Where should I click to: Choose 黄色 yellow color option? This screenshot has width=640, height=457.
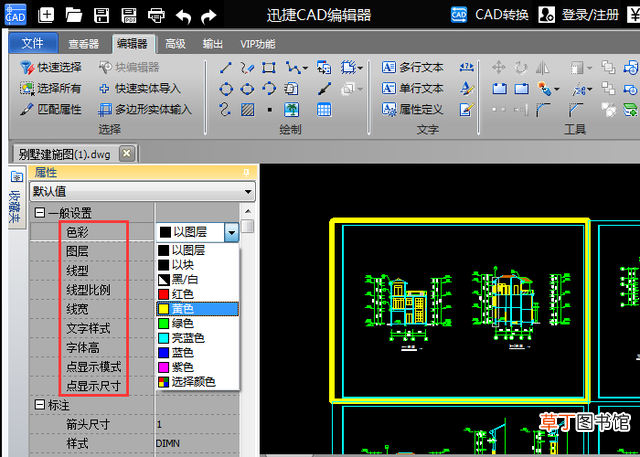pos(198,309)
